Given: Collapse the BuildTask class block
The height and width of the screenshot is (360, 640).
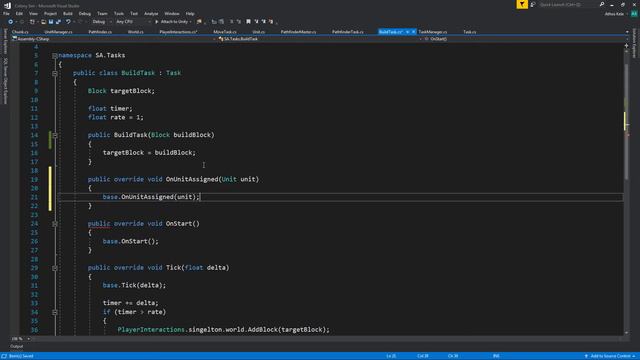Looking at the screenshot, I should point(55,73).
